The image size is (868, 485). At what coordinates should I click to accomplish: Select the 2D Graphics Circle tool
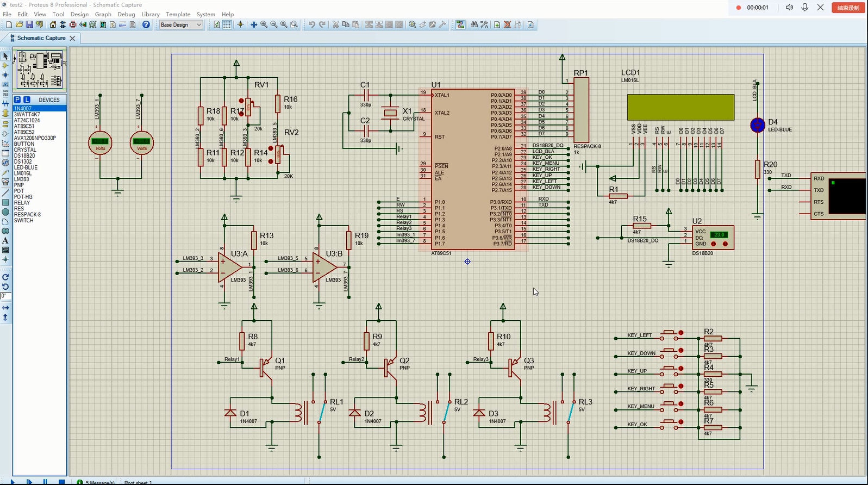tap(5, 212)
